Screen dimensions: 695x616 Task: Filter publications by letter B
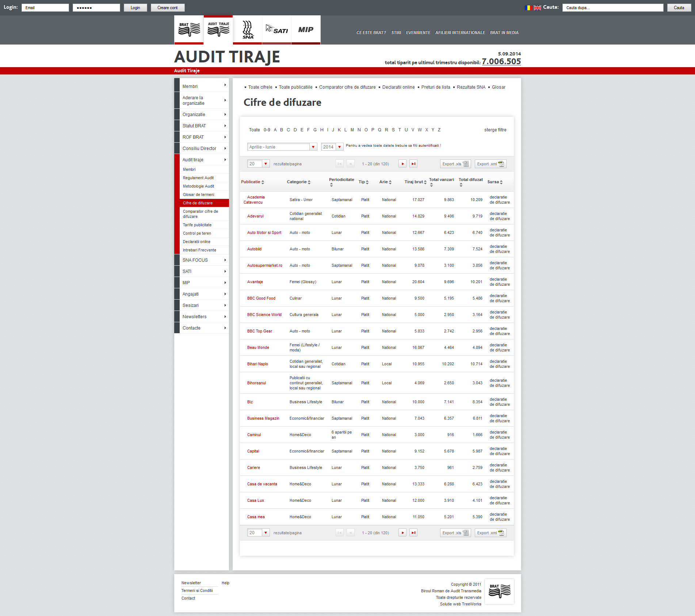(282, 130)
